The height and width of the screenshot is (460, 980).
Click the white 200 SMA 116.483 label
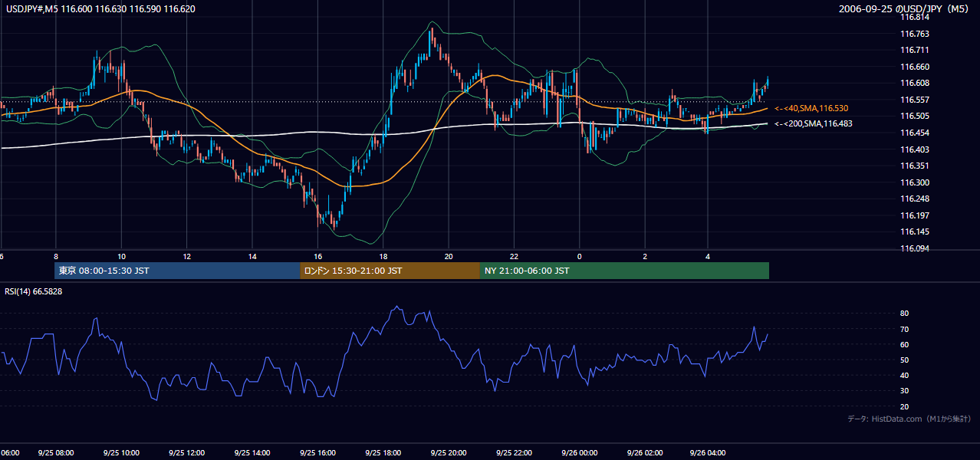813,123
